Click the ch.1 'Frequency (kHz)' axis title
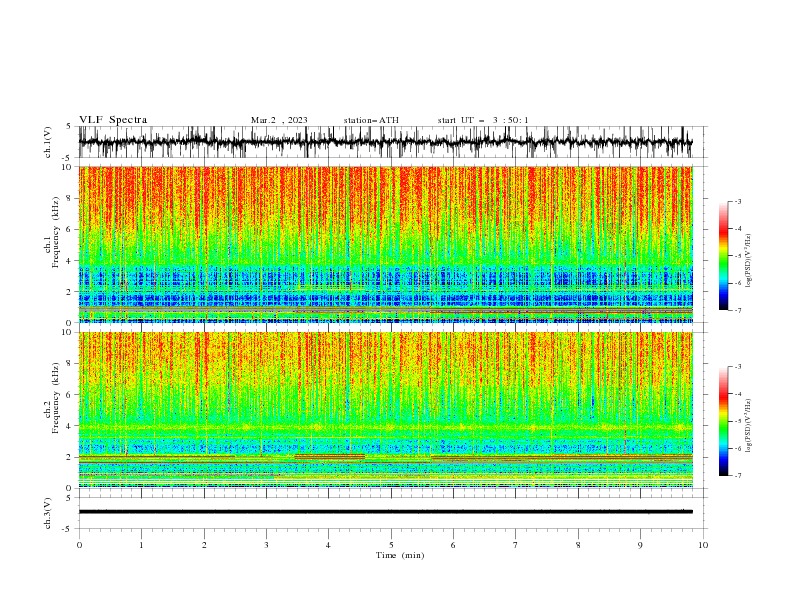Viewport: 792px width, 612px height. [x=56, y=232]
